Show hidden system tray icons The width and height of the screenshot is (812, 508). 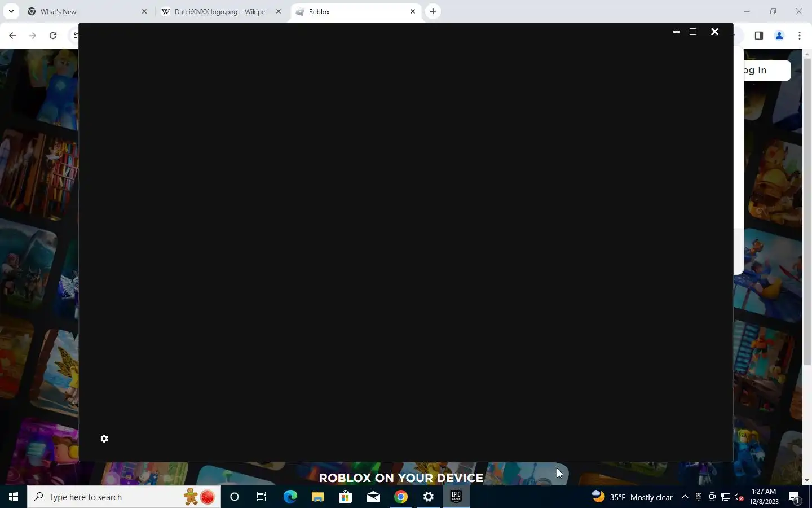[685, 497]
